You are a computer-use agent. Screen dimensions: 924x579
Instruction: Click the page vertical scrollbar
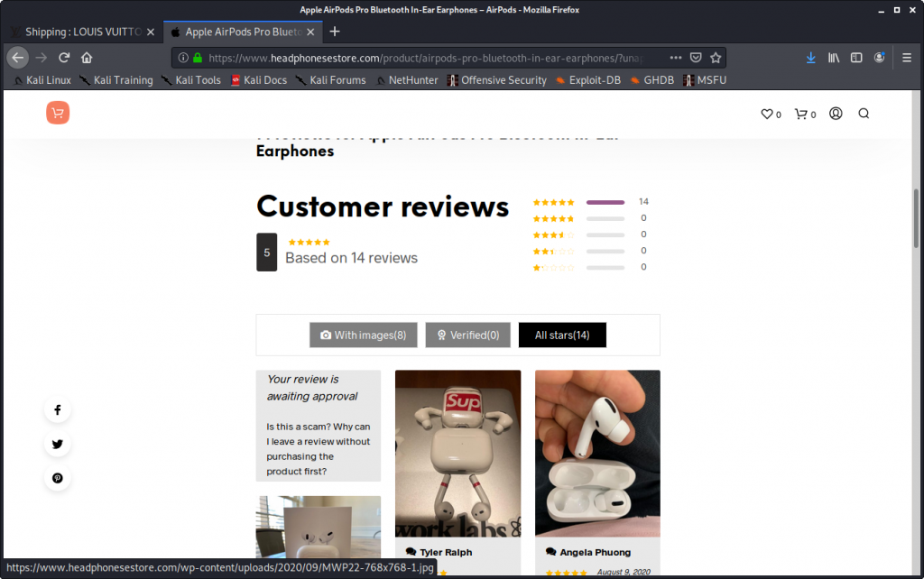pyautogui.click(x=916, y=218)
